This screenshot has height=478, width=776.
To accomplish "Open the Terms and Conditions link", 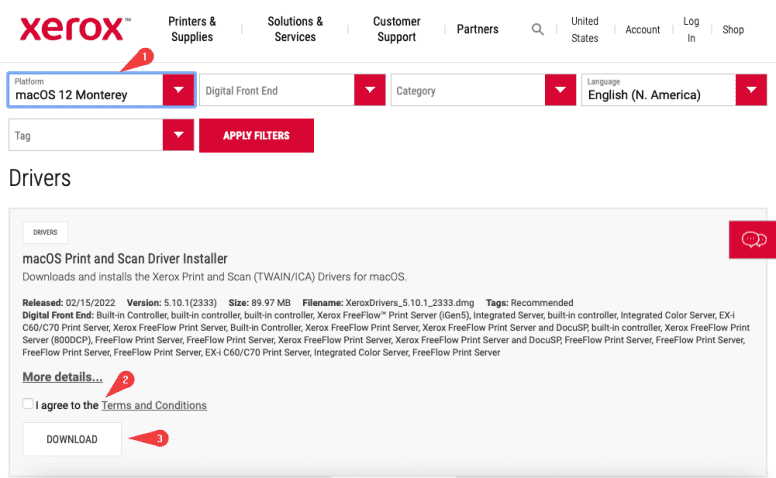I will (x=154, y=405).
